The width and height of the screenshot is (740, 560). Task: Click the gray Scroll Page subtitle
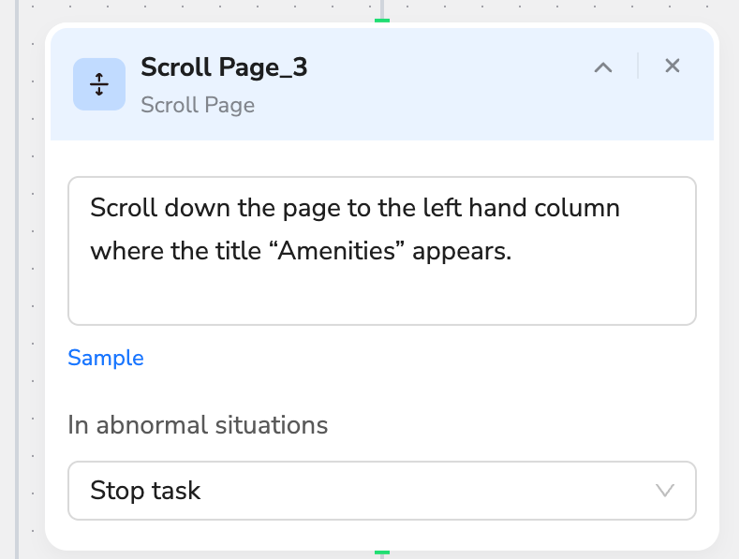coord(198,105)
